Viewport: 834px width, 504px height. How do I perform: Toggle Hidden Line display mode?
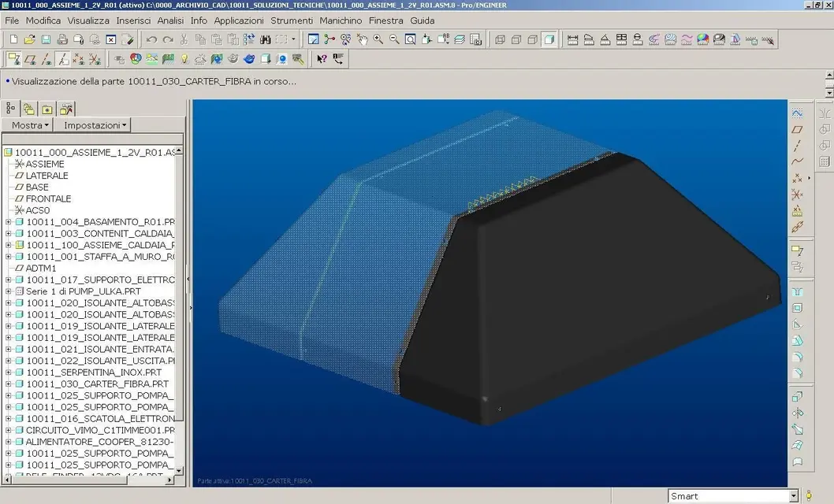pos(516,39)
